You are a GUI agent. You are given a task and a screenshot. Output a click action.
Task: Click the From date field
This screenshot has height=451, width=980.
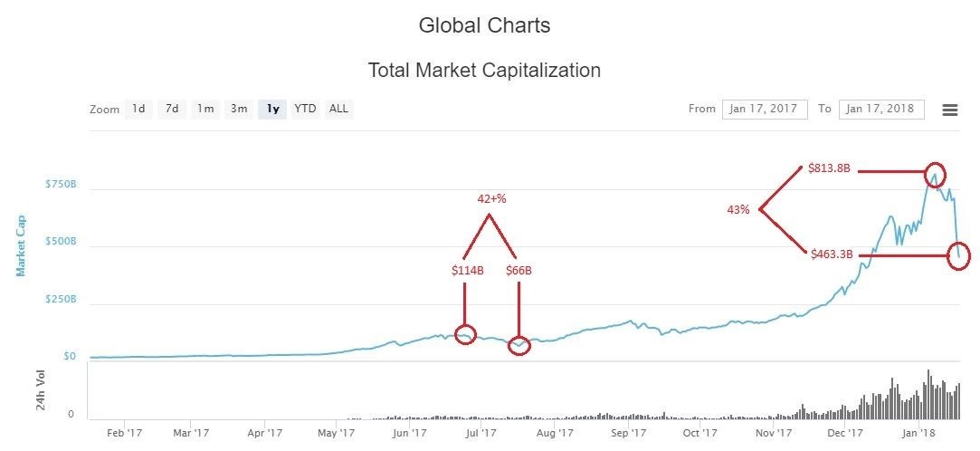[x=765, y=109]
